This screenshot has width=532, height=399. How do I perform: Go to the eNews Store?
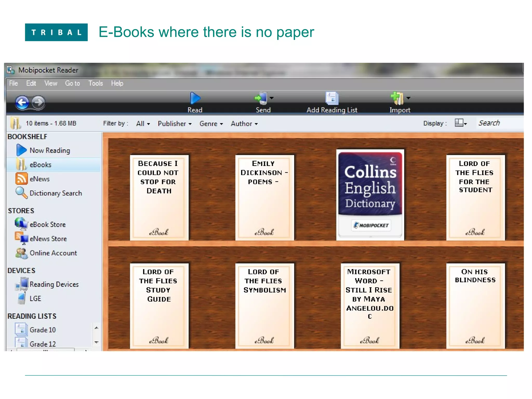point(48,239)
